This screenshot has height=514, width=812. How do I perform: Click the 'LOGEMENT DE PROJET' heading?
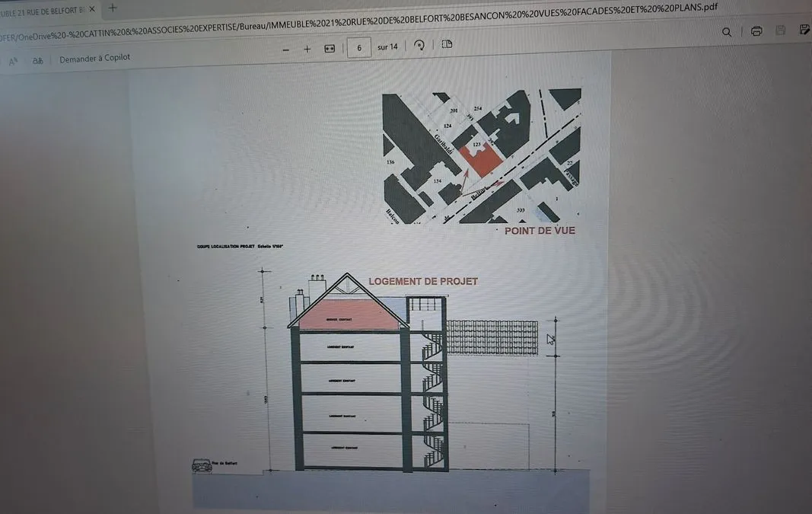(423, 281)
